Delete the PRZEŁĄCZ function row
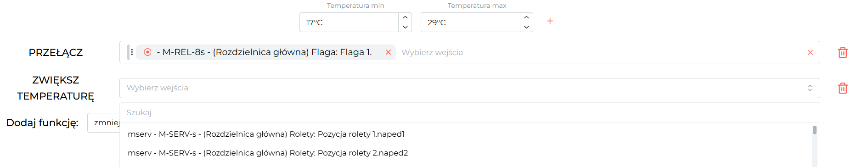 843,52
